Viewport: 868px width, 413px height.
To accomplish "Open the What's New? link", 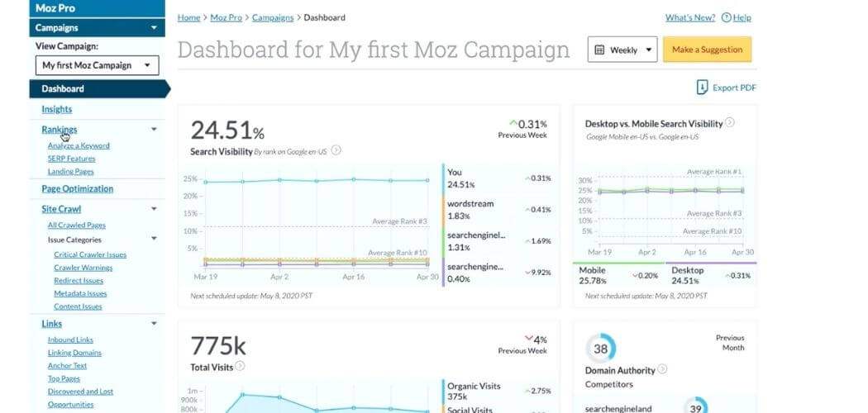I will [x=690, y=17].
